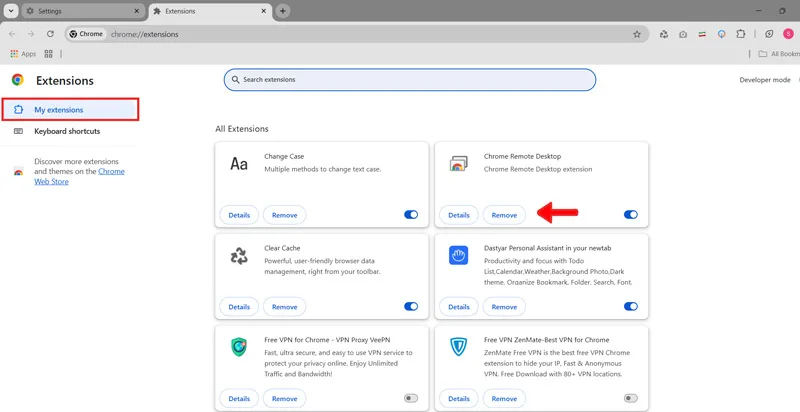Click the Clear Cache recycle icon

click(x=239, y=255)
